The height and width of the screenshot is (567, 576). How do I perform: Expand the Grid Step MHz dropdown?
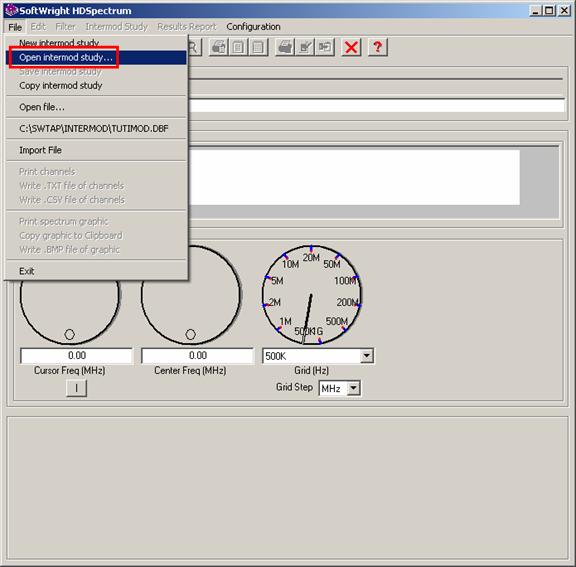[x=353, y=388]
